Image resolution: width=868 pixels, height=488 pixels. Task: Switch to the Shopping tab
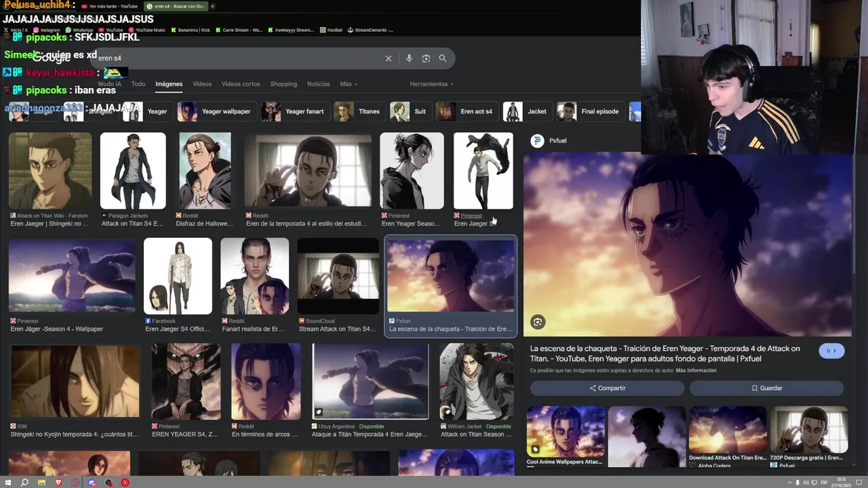coord(283,84)
